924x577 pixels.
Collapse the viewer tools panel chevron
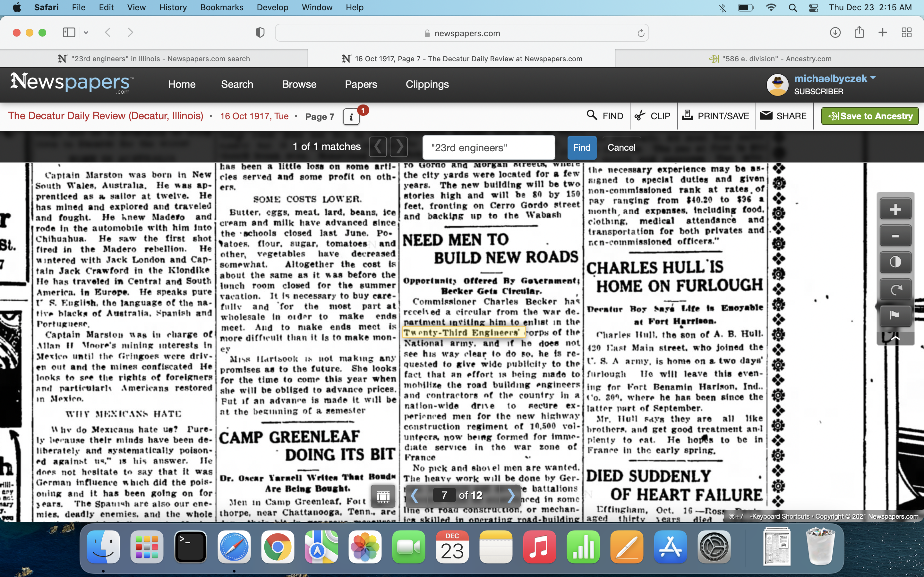point(895,338)
